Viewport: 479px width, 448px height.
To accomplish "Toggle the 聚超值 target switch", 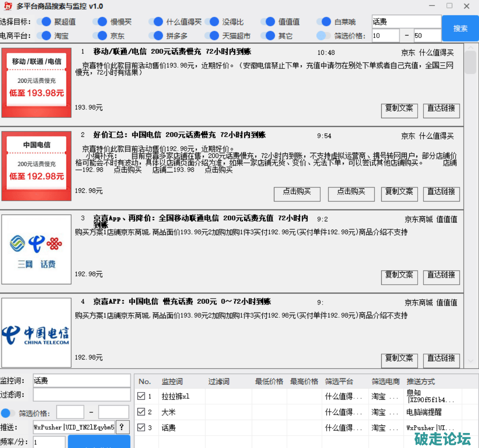I will (44, 22).
